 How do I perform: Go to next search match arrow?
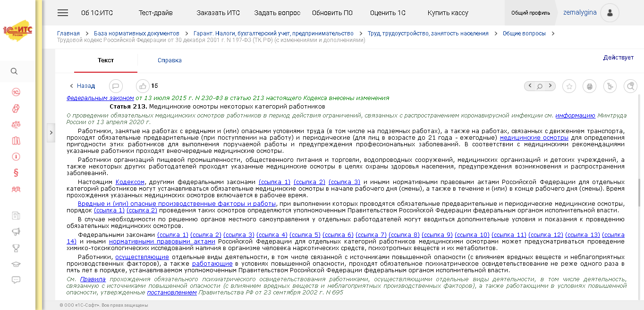point(550,86)
